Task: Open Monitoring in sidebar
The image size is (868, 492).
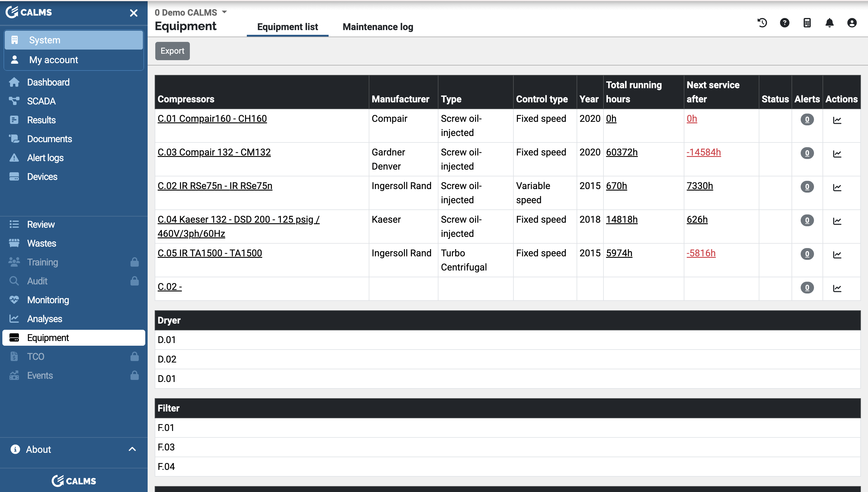Action: pyautogui.click(x=74, y=300)
